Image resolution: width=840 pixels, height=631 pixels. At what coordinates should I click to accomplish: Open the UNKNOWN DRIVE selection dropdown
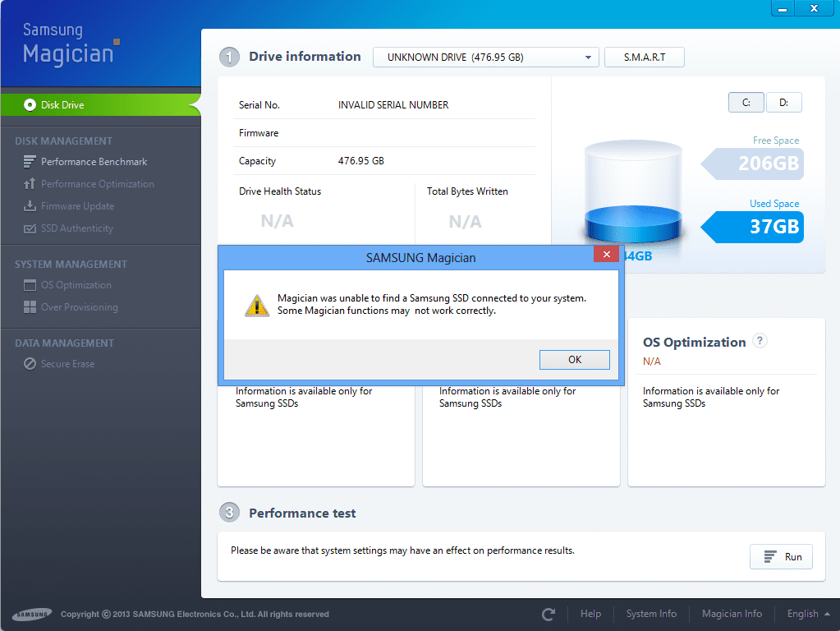485,58
